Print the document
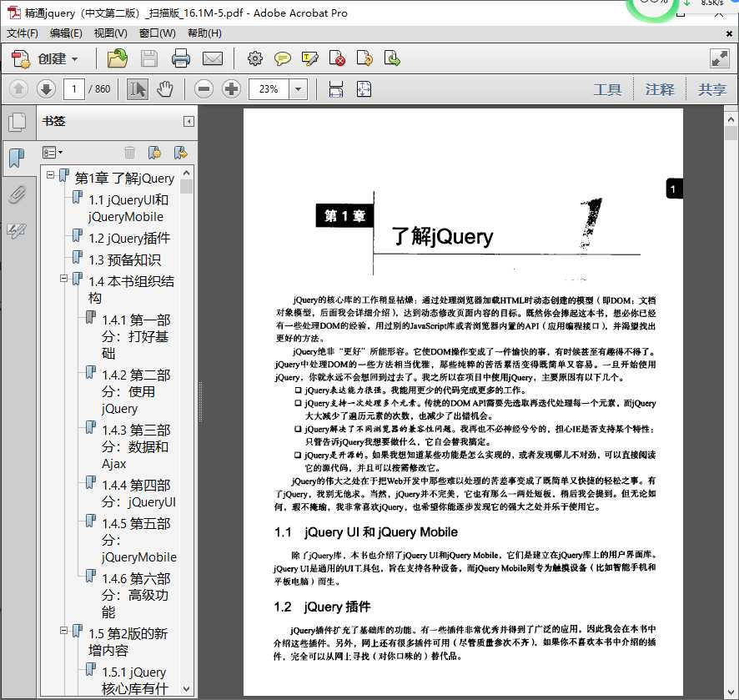Viewport: 739px width, 700px height. pos(181,59)
